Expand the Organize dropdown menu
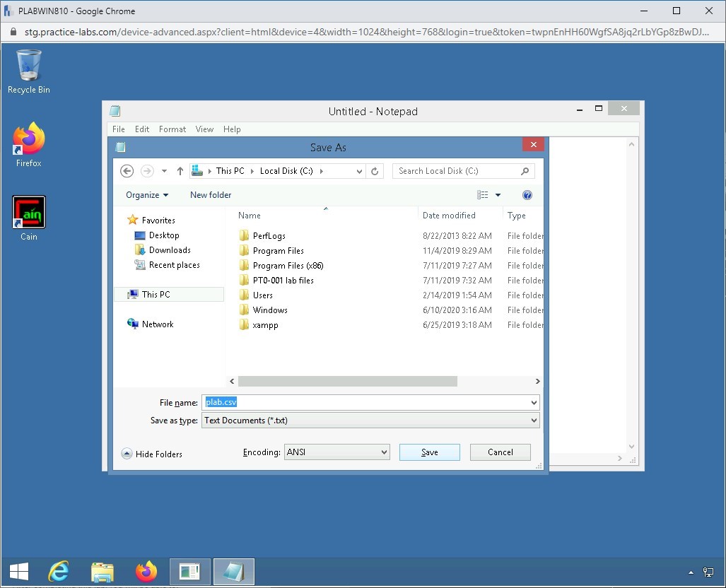The height and width of the screenshot is (588, 726). pyautogui.click(x=147, y=195)
